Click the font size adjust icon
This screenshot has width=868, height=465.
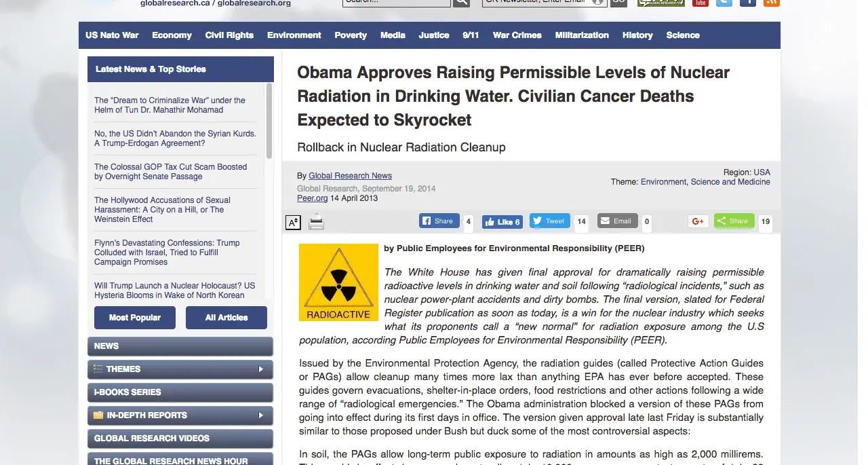click(293, 222)
